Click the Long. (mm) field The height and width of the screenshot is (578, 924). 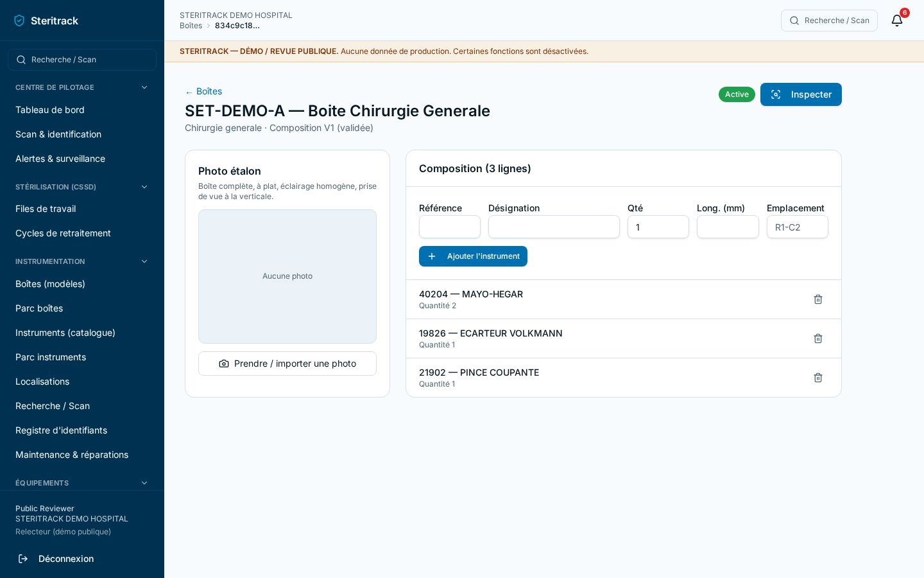point(728,227)
